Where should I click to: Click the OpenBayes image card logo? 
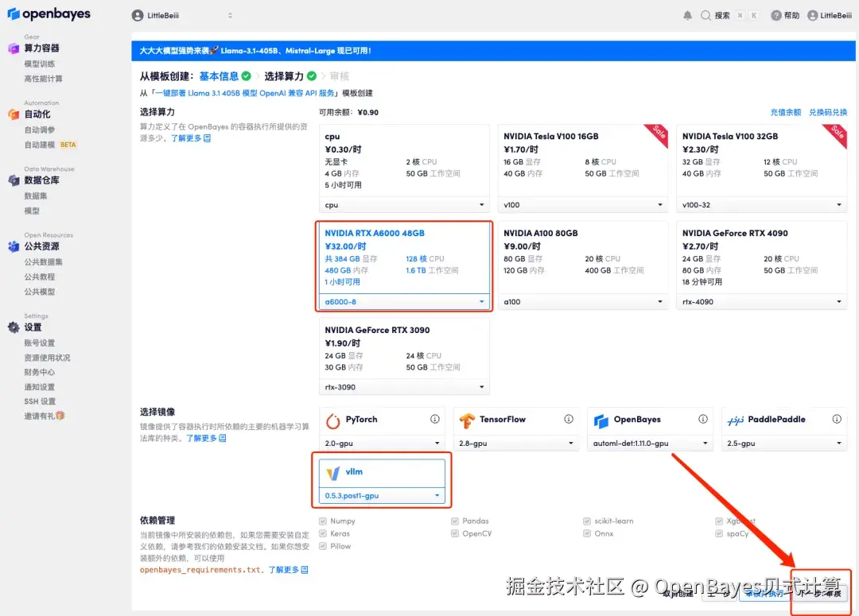point(601,420)
